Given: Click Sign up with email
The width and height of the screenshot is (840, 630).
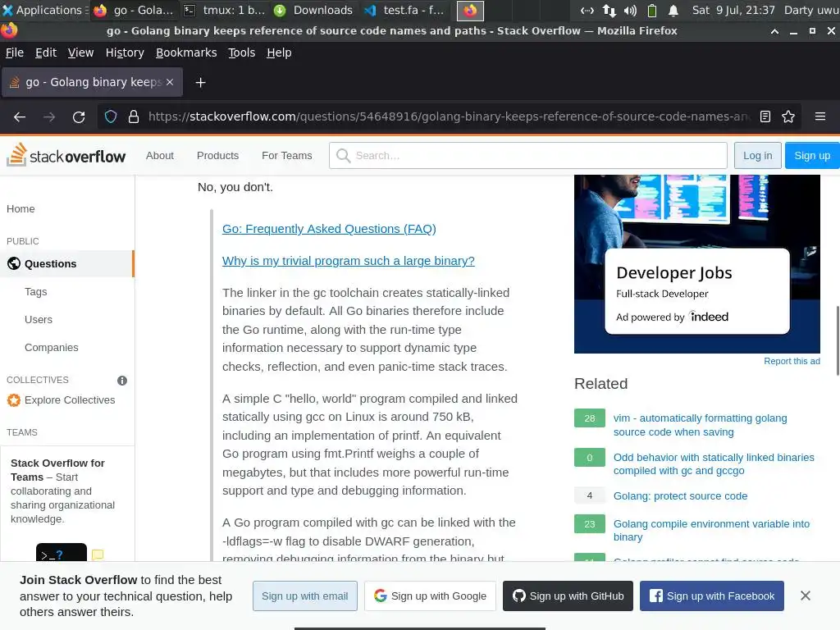Looking at the screenshot, I should (305, 596).
